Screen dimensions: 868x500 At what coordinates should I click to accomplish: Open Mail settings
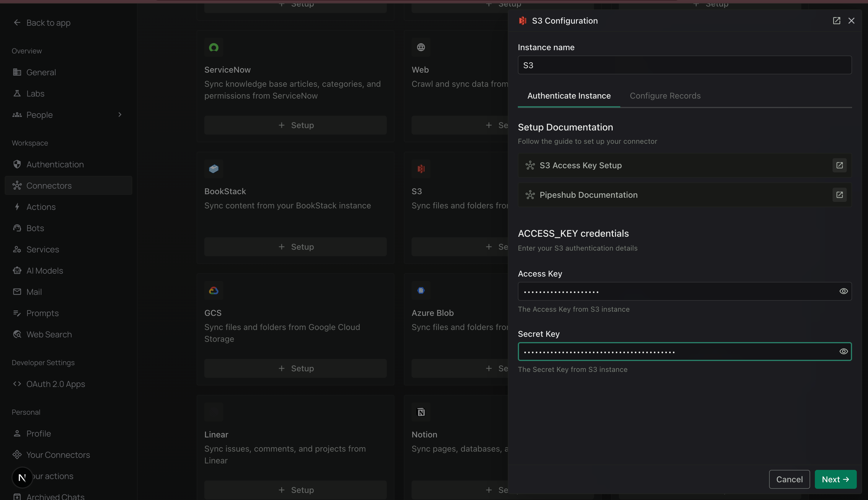pyautogui.click(x=68, y=292)
